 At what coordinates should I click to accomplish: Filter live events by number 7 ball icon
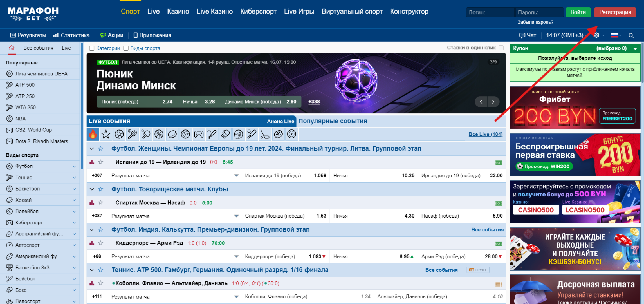click(291, 134)
